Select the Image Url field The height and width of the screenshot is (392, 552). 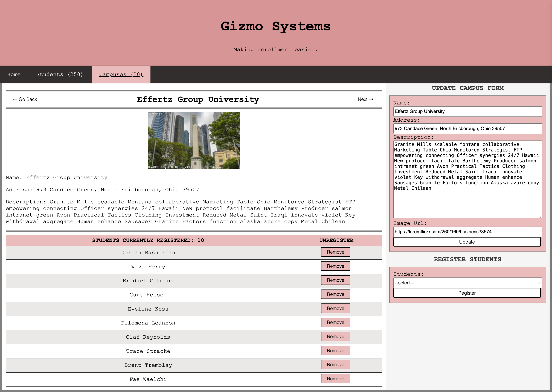pos(467,232)
